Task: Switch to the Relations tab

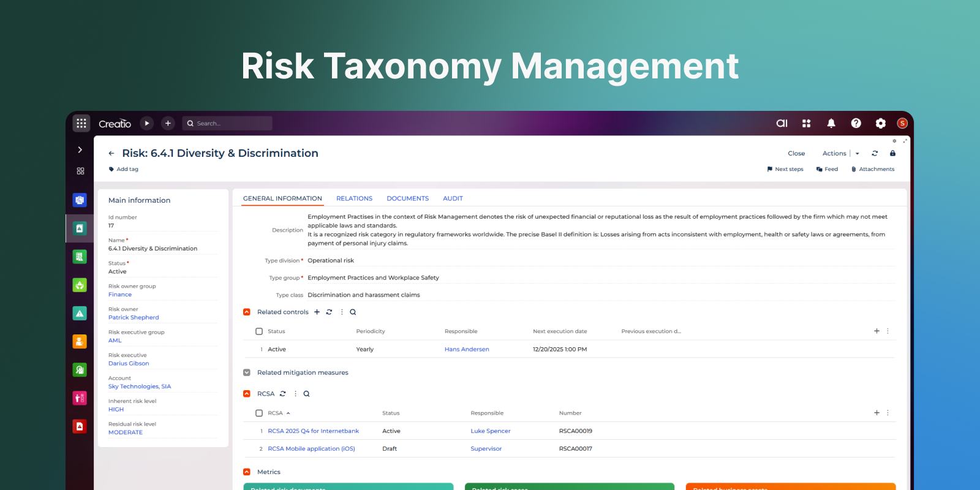Action: pos(354,198)
